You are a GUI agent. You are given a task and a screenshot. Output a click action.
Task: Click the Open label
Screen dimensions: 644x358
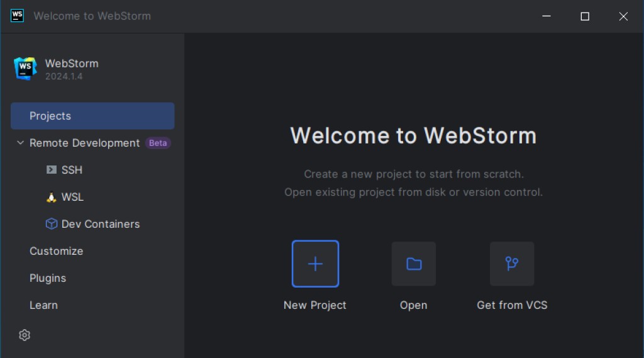(x=414, y=305)
